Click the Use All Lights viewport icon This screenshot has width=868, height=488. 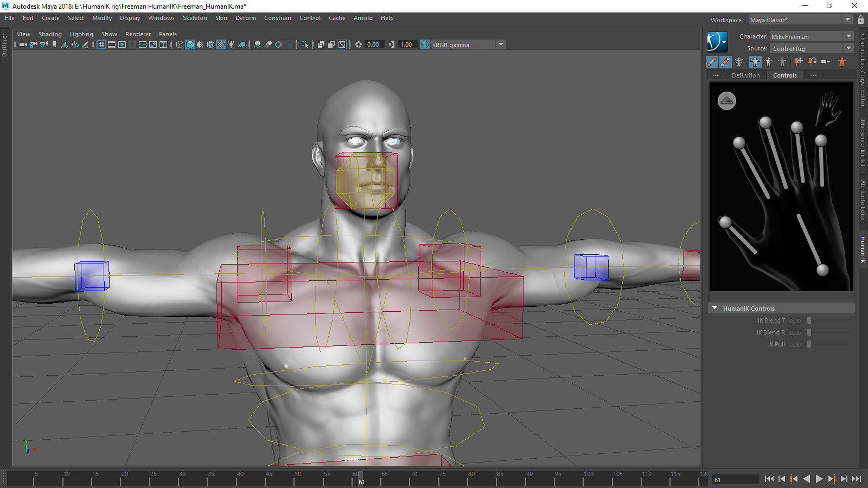pyautogui.click(x=231, y=44)
